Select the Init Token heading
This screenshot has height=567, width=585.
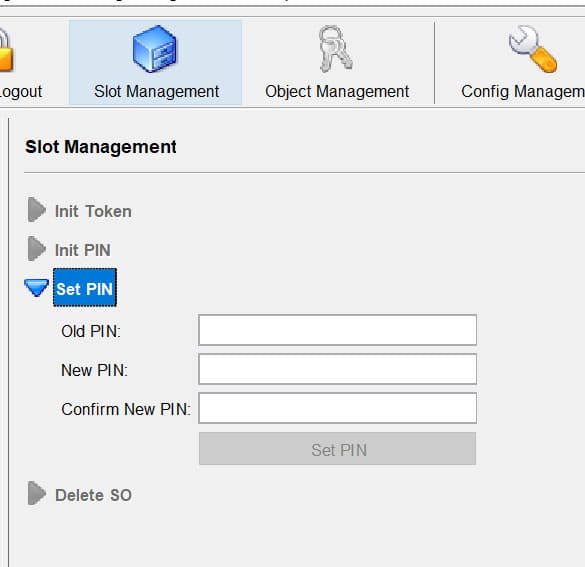(x=93, y=212)
